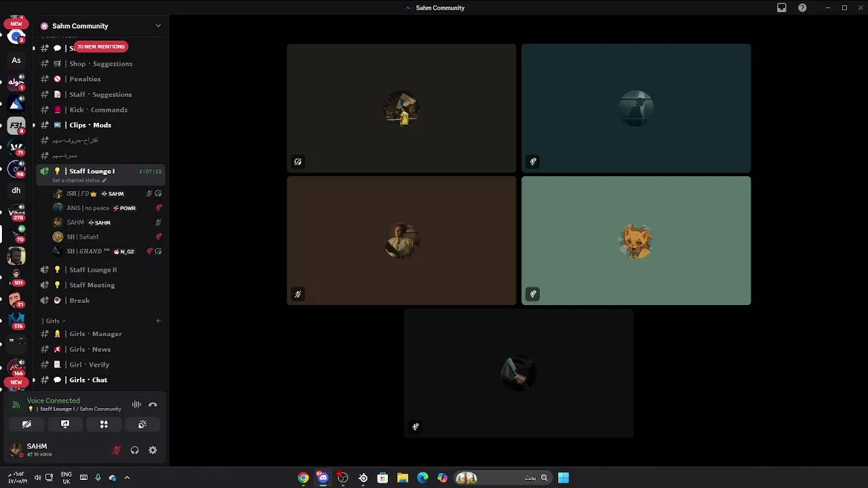Open server with 176 badge
The height and width of the screenshot is (488, 868).
[16, 321]
